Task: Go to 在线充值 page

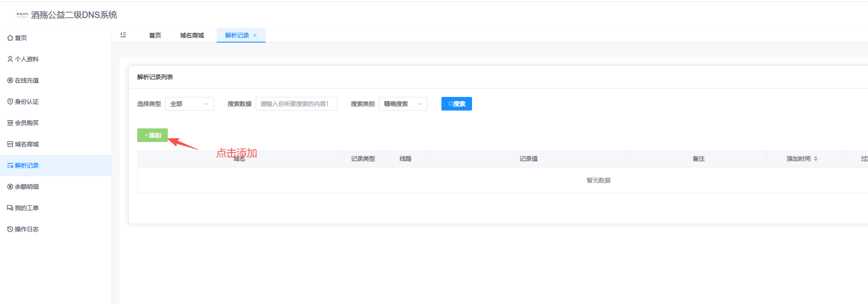Action: click(x=56, y=80)
